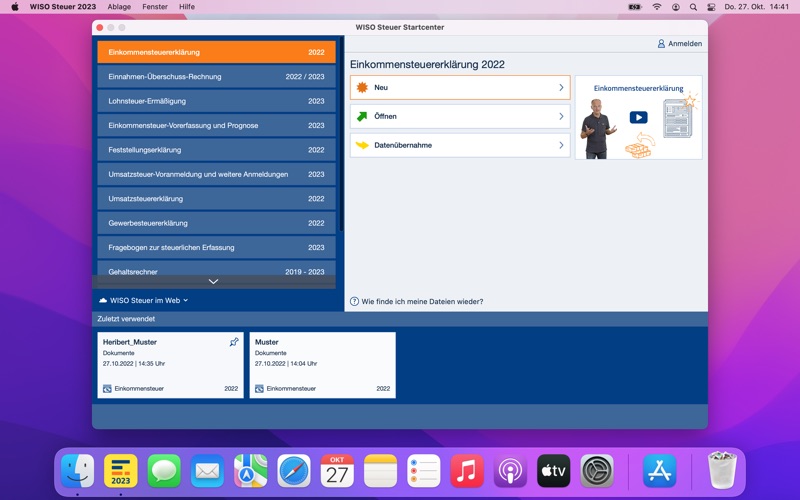Screen dimensions: 800x500
Task: Click Wie finde ich meine Dateien wieder?
Action: click(x=422, y=302)
